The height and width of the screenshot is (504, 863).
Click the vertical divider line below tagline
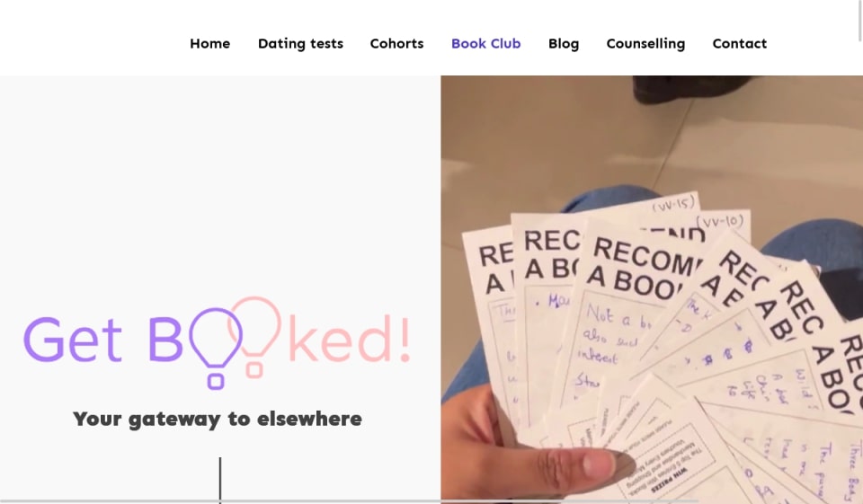click(220, 479)
